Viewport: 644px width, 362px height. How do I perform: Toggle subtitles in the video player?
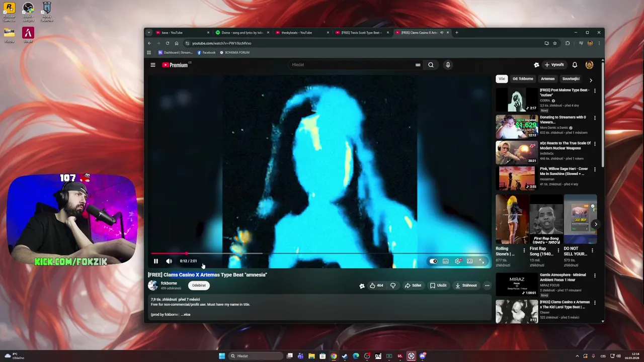click(445, 261)
